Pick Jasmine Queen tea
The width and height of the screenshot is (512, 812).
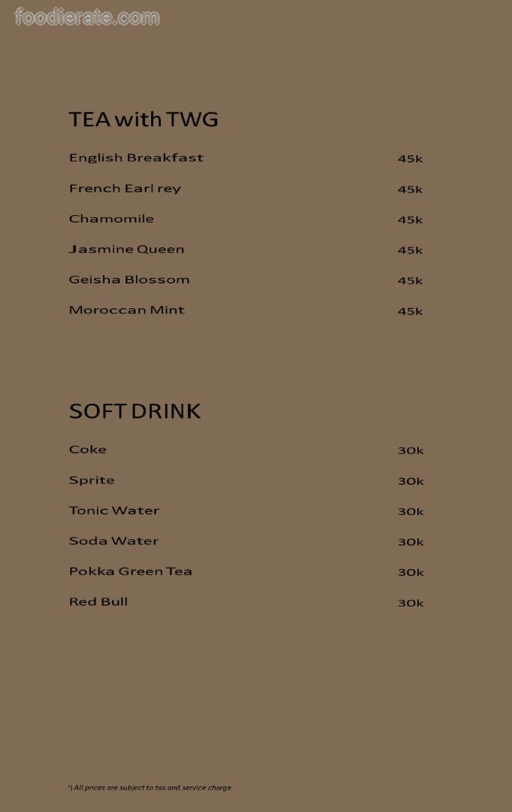click(x=126, y=250)
